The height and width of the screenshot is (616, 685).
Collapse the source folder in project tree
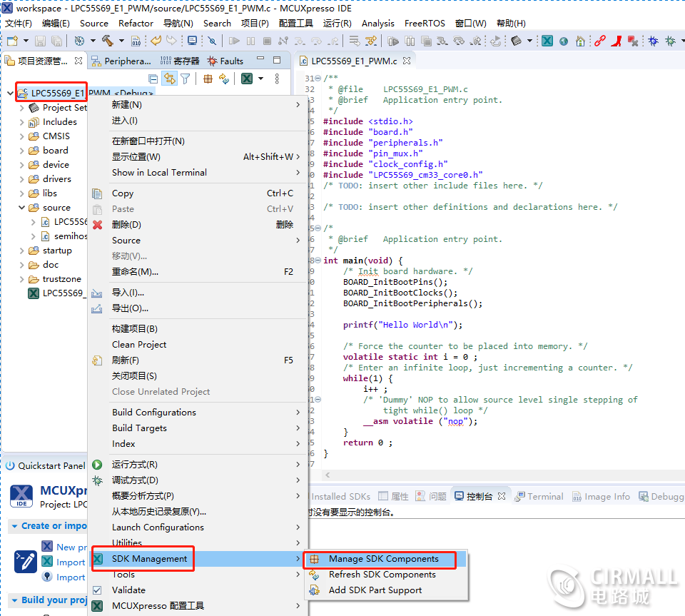[x=22, y=208]
